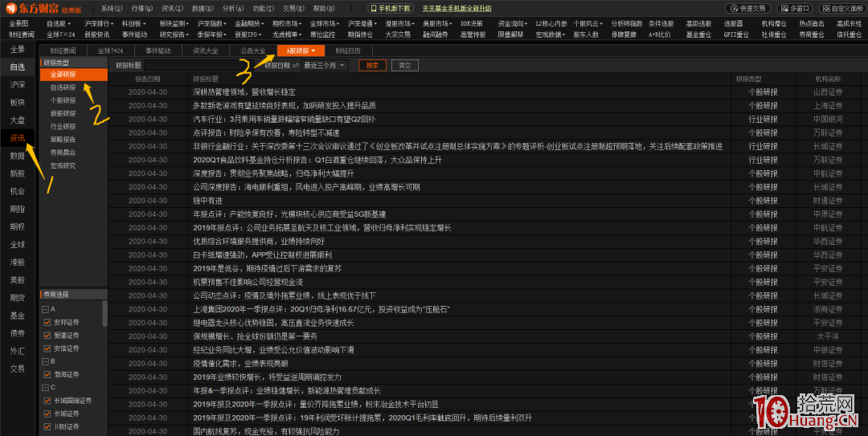Click the 搜索 search button
Viewport: 868px width, 436px height.
372,65
